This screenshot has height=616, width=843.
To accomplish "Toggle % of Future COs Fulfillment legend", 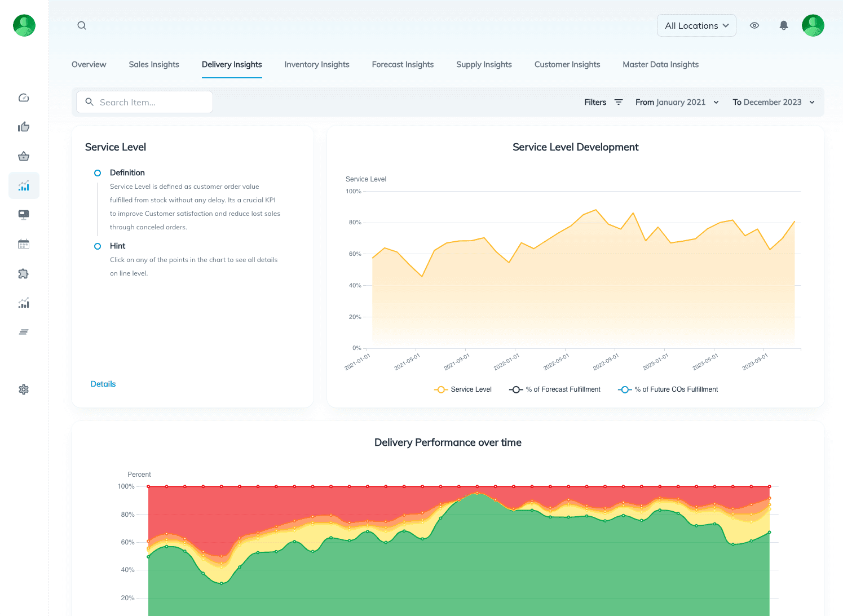I will pyautogui.click(x=668, y=389).
